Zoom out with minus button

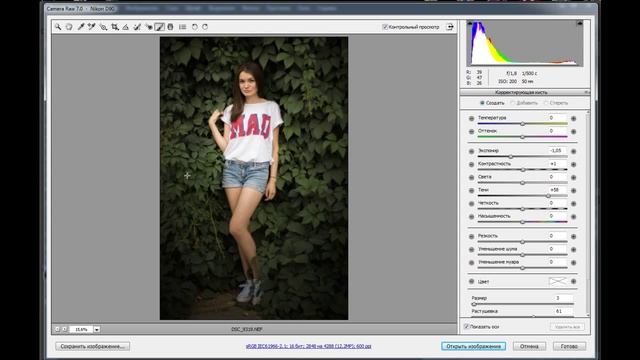[x=57, y=329]
